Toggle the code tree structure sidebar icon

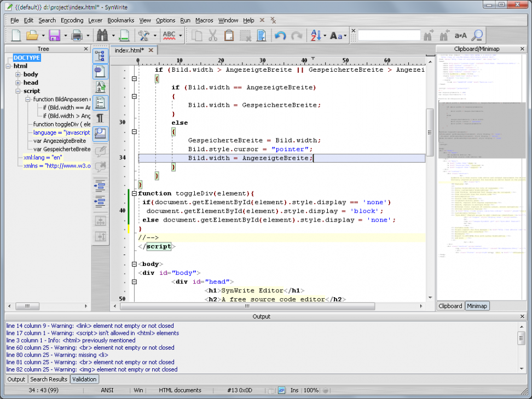pyautogui.click(x=101, y=55)
